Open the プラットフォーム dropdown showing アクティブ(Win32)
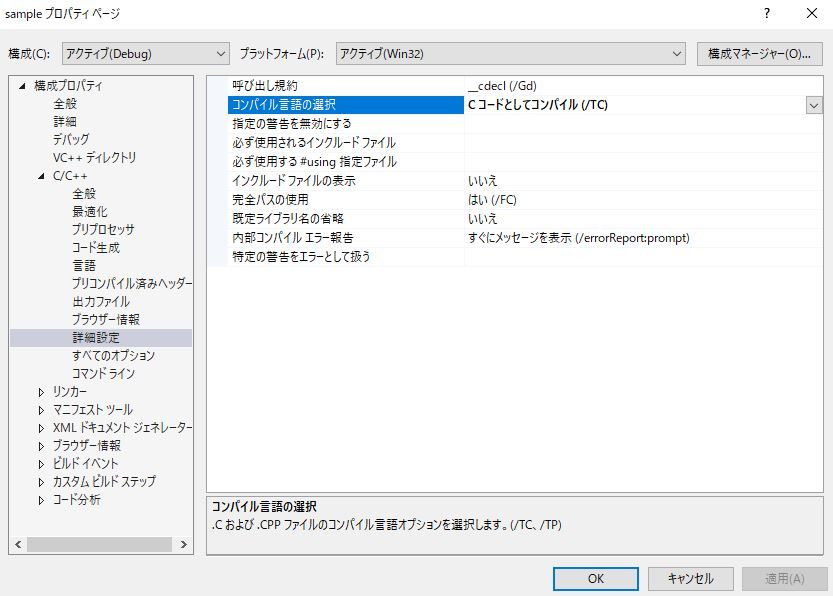 click(x=676, y=51)
